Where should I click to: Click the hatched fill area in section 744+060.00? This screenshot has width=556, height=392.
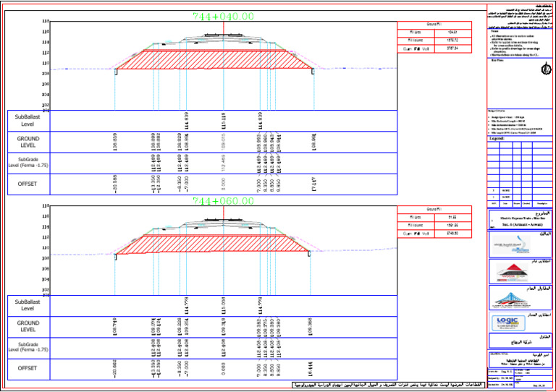[213, 244]
